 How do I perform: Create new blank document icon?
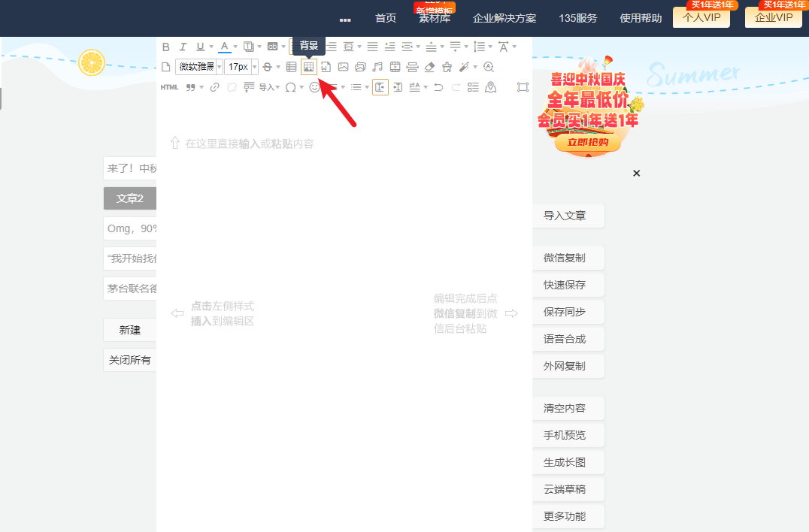[x=166, y=67]
